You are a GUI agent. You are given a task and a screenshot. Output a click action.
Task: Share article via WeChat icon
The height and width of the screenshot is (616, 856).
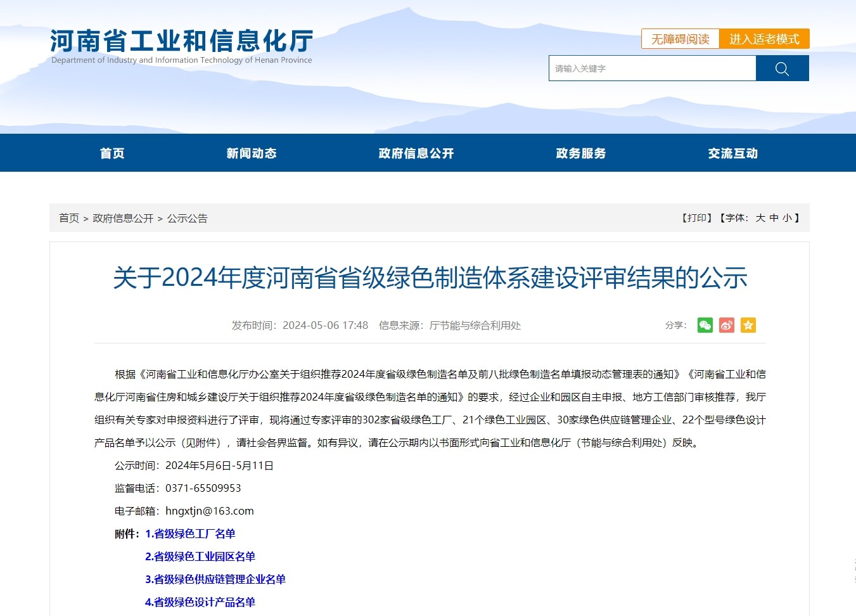pos(705,325)
